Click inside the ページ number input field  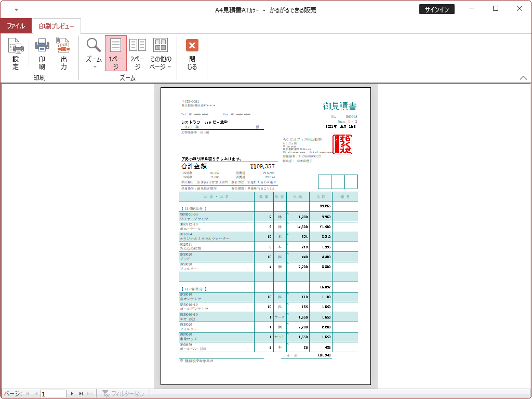click(54, 393)
